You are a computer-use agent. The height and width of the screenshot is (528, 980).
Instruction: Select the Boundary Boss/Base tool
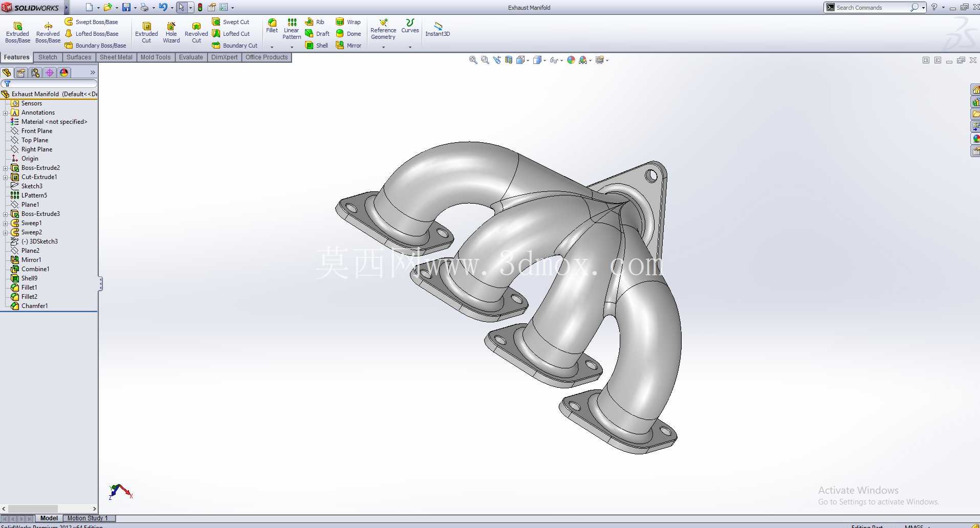pos(95,46)
